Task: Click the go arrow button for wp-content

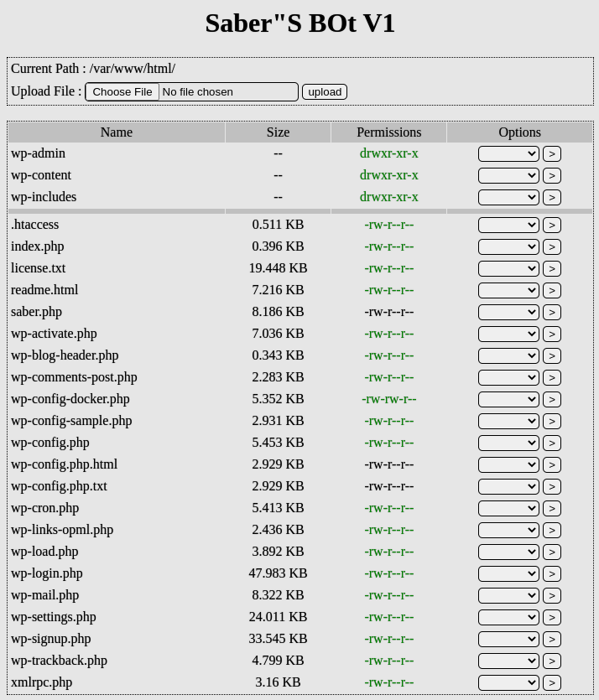Action: click(551, 175)
